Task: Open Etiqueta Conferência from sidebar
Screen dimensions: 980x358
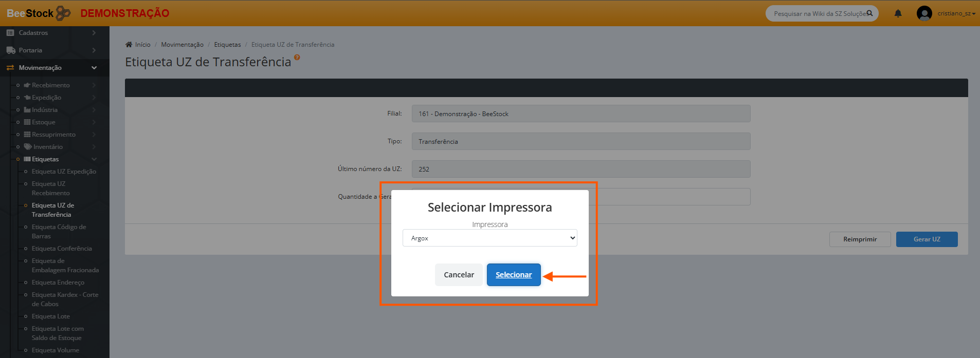Action: point(62,249)
